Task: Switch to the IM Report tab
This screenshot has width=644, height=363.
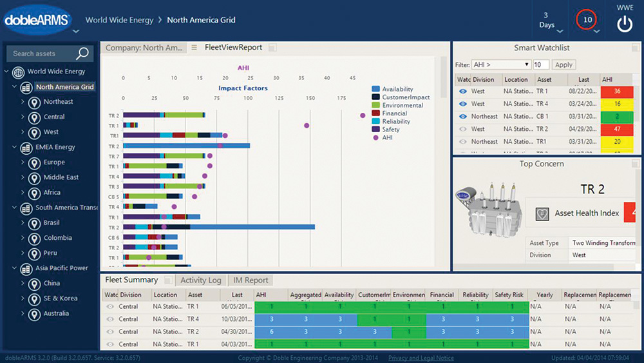Action: pos(251,280)
